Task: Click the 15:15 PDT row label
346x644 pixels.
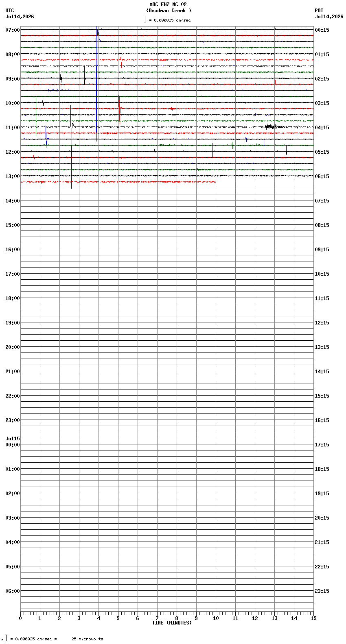Action: point(322,396)
